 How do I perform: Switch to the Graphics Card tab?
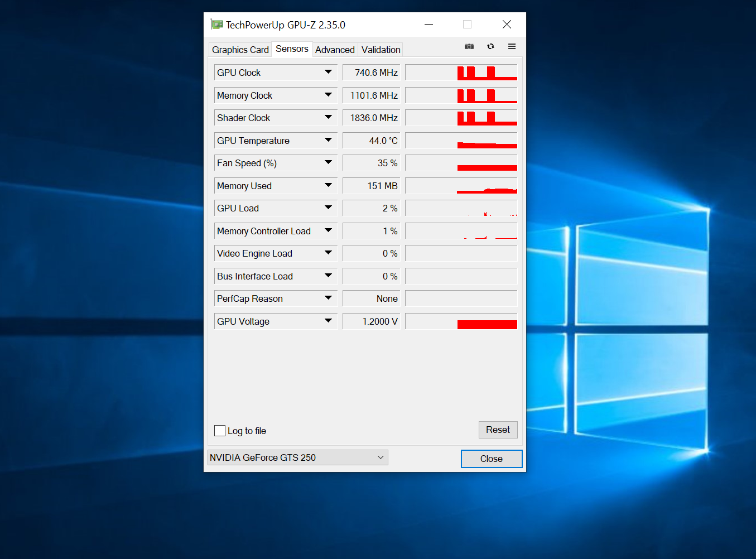point(240,50)
